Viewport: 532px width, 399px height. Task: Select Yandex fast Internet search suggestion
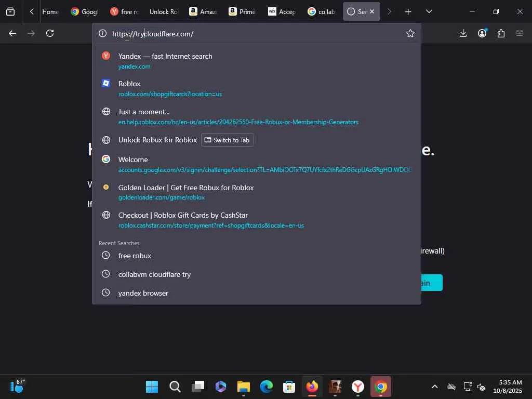tap(257, 61)
